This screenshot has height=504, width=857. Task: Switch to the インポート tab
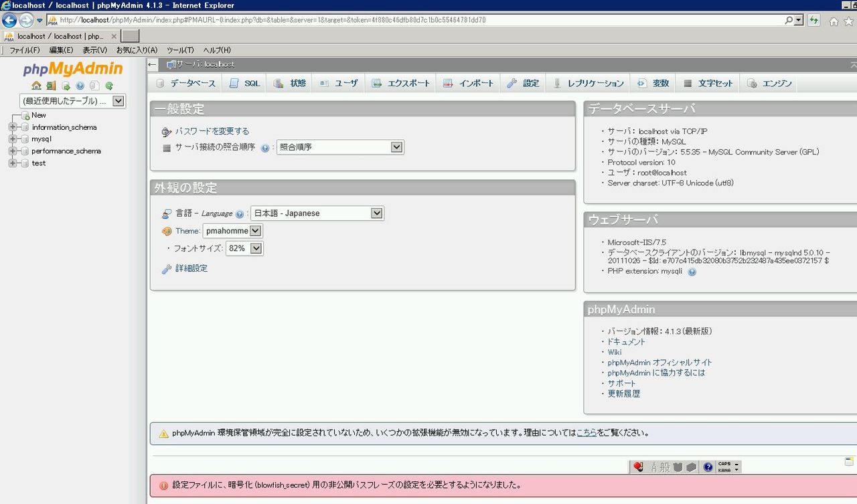[x=469, y=83]
